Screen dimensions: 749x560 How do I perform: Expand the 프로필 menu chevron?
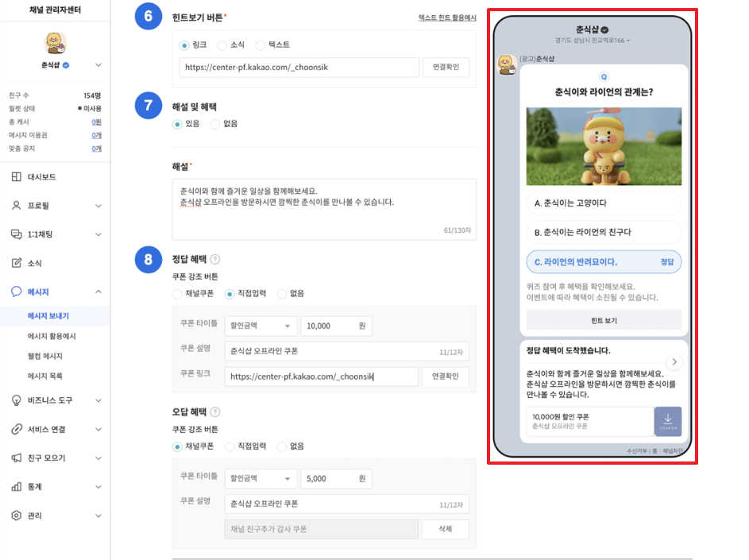coord(98,206)
